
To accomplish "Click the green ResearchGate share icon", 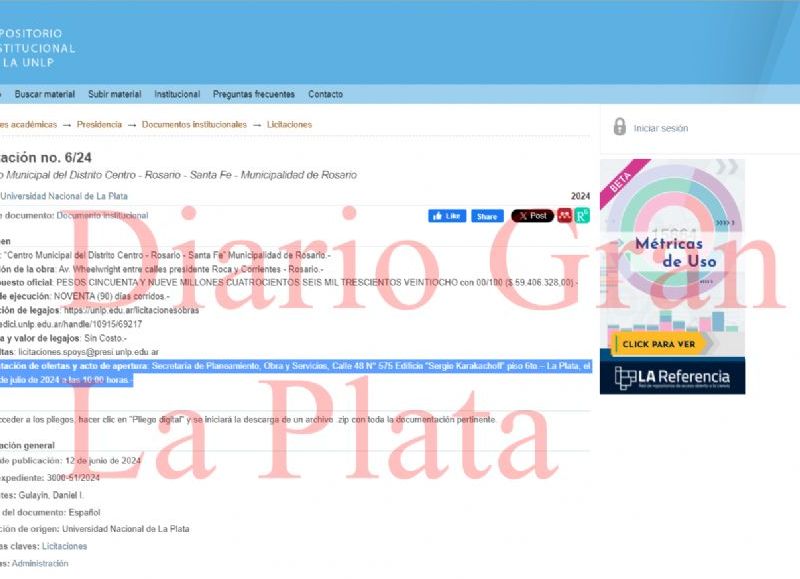I will (x=582, y=216).
